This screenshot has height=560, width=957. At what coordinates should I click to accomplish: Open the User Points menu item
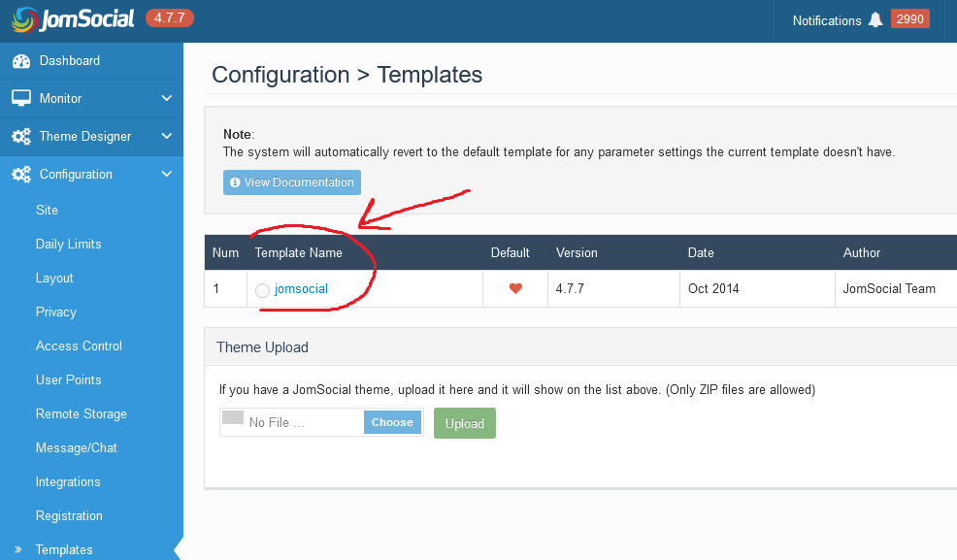pos(68,379)
